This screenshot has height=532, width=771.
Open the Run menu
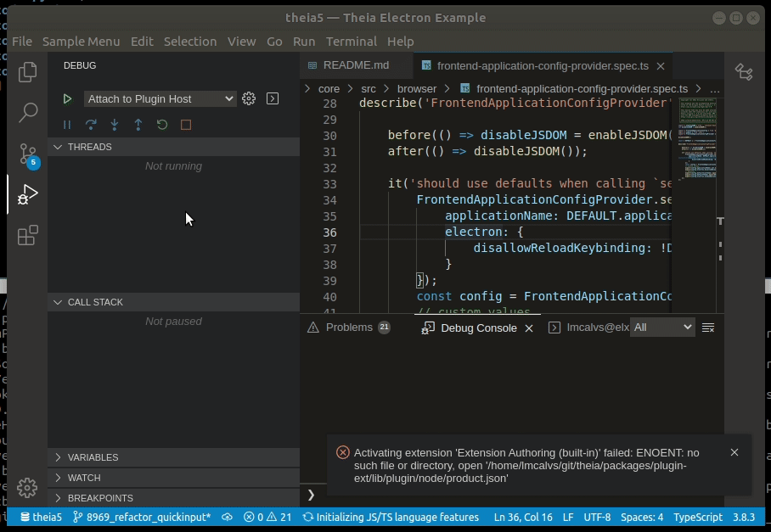pos(304,42)
